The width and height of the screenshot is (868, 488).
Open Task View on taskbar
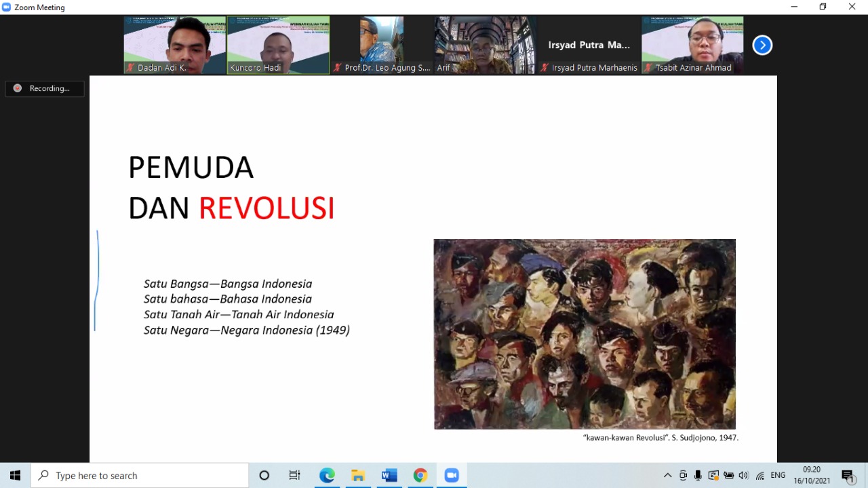click(294, 475)
